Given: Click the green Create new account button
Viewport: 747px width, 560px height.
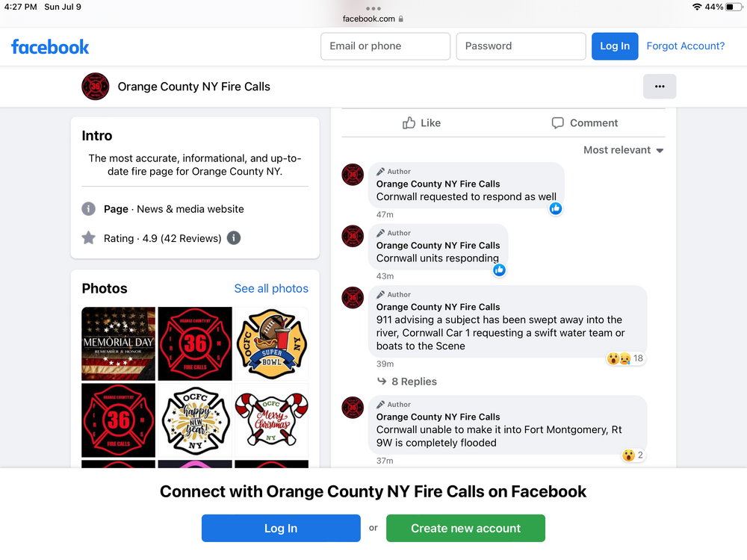Looking at the screenshot, I should click(465, 528).
